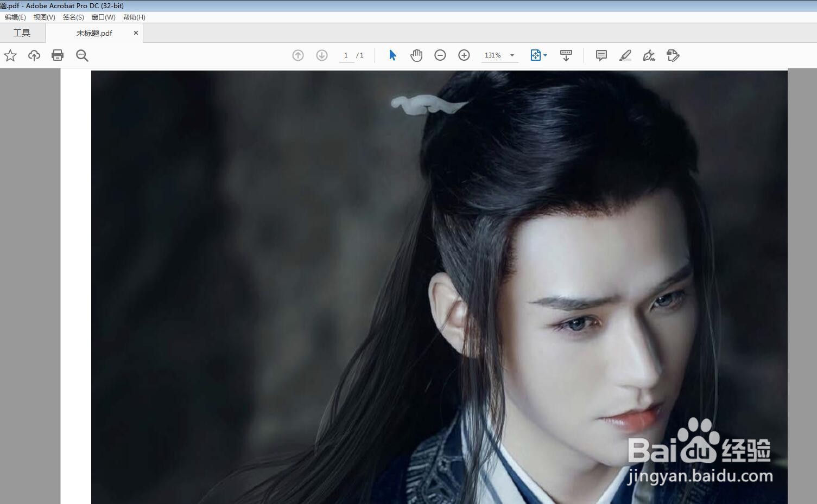Add a sticky note comment
The height and width of the screenshot is (504, 817).
tap(601, 55)
